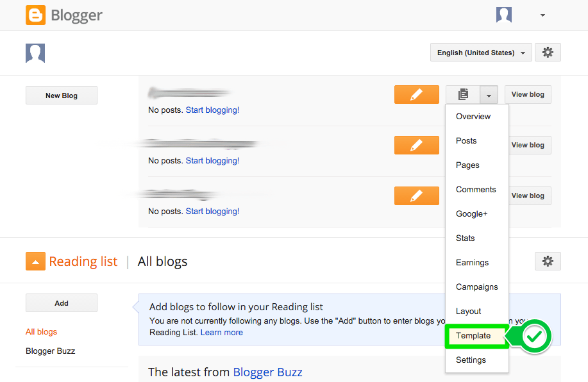
Task: Click the profile avatar in the top bar
Action: pos(504,14)
